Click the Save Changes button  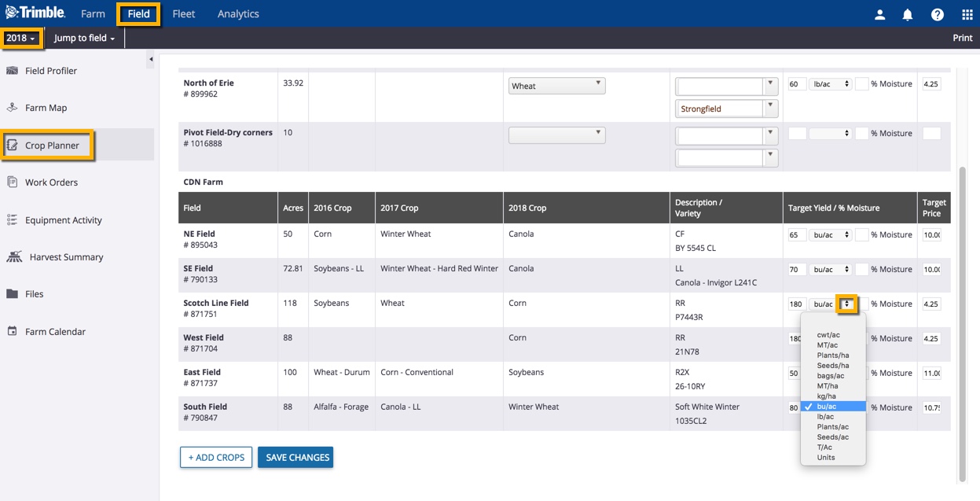tap(295, 458)
